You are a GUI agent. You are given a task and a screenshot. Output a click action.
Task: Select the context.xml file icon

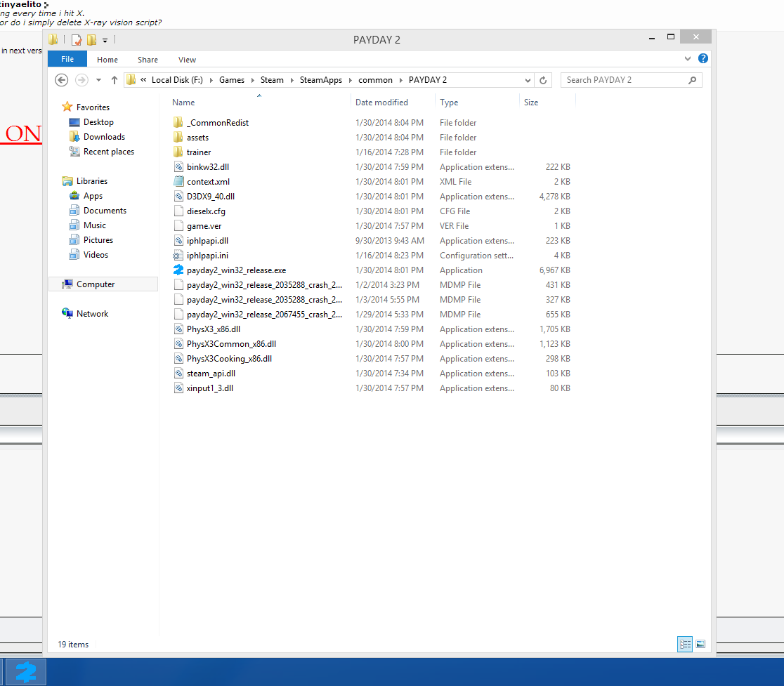click(x=178, y=181)
